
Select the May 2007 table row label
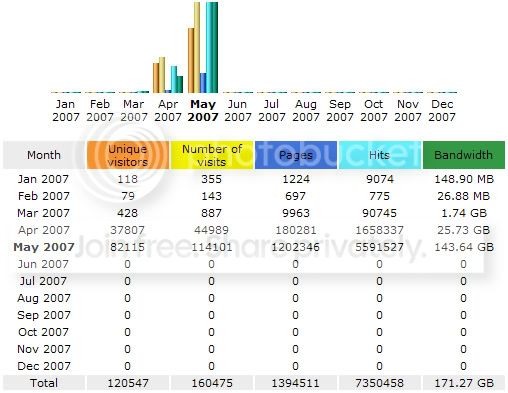[44, 247]
